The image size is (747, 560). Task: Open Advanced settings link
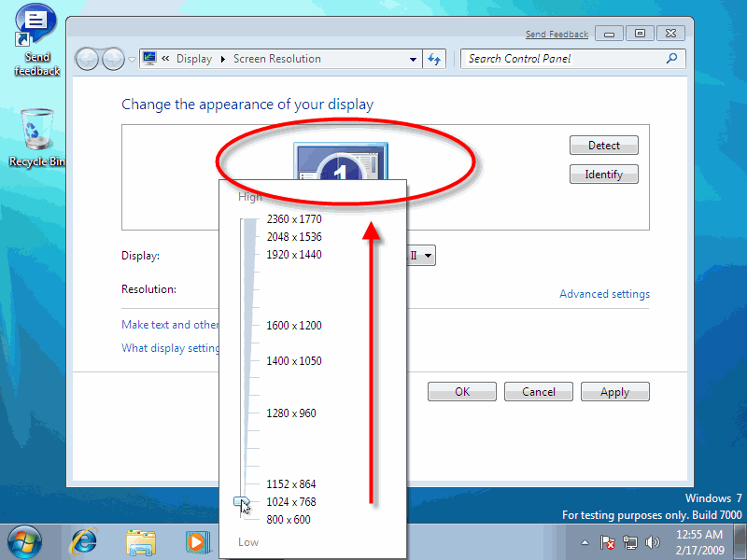[604, 293]
